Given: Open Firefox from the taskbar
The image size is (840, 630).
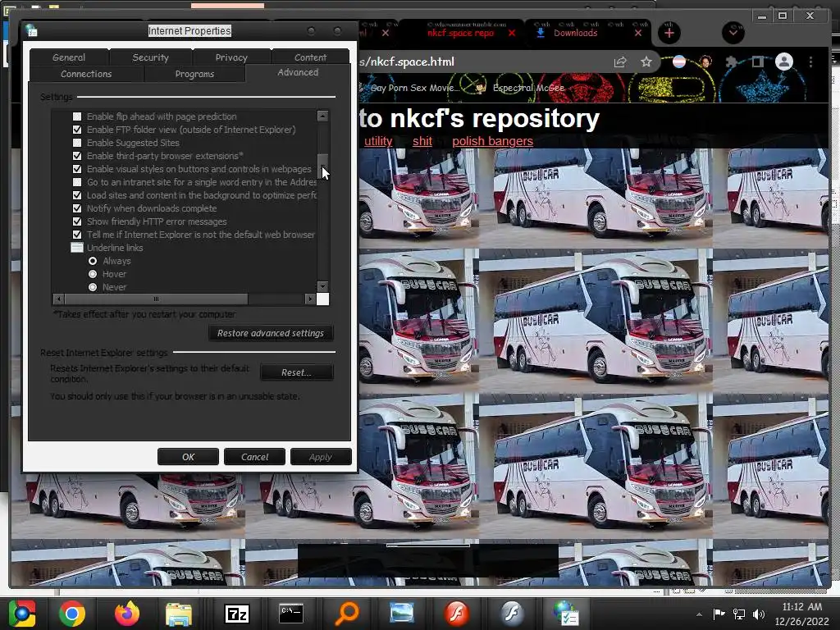Looking at the screenshot, I should tap(127, 614).
